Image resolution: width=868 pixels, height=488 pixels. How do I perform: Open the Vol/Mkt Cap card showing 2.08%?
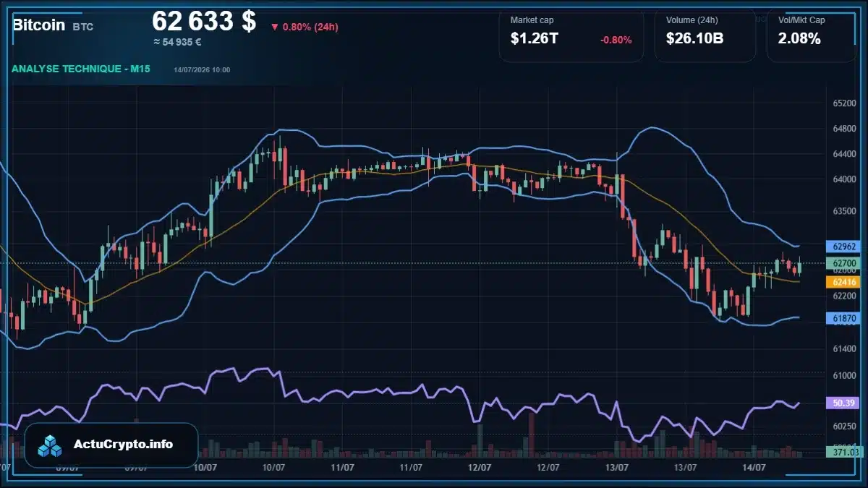[x=812, y=35]
